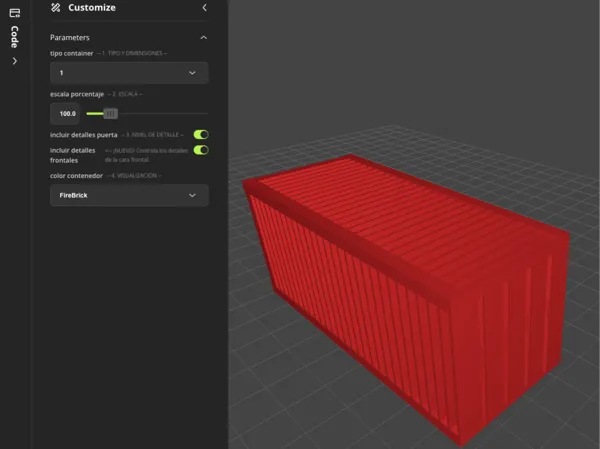Click the Parameters heading text
The width and height of the screenshot is (600, 449).
(70, 38)
